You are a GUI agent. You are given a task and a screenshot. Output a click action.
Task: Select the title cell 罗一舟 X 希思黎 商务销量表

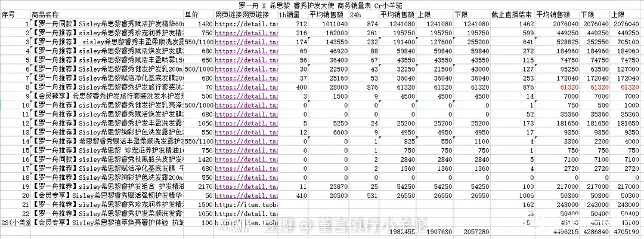[321, 5]
